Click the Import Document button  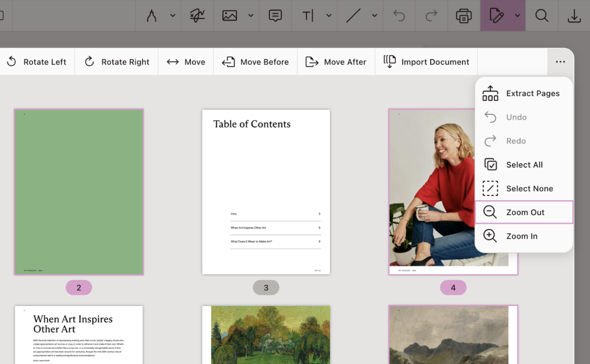(x=426, y=62)
